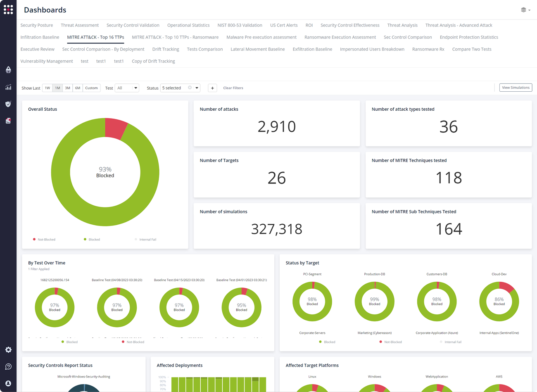Expand the Test filter dropdown
This screenshot has height=392, width=537.
127,88
